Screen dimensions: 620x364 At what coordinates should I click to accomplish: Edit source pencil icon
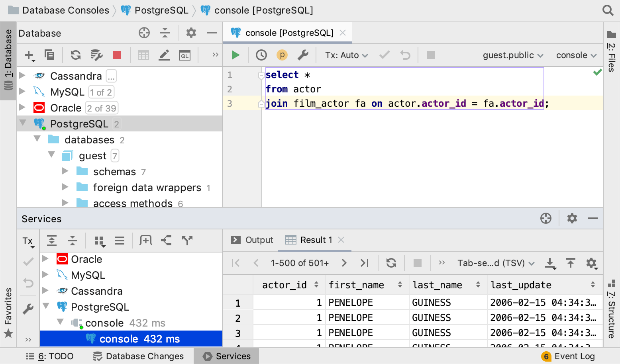click(164, 55)
